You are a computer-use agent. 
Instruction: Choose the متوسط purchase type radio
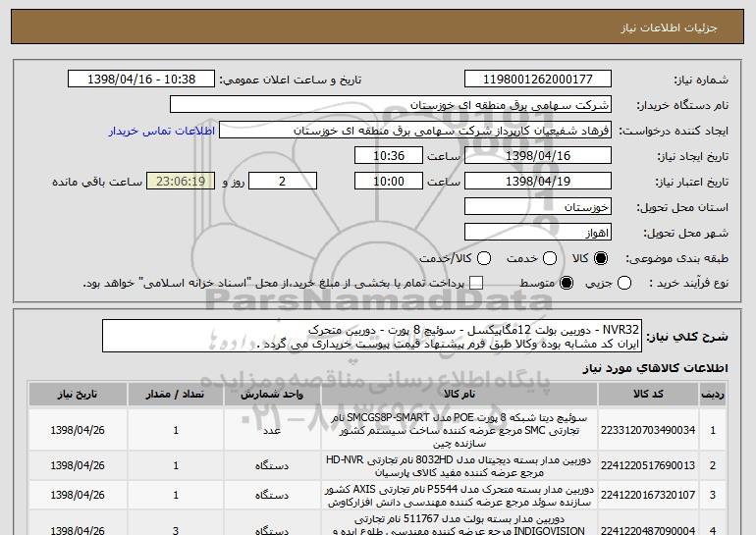pyautogui.click(x=567, y=283)
